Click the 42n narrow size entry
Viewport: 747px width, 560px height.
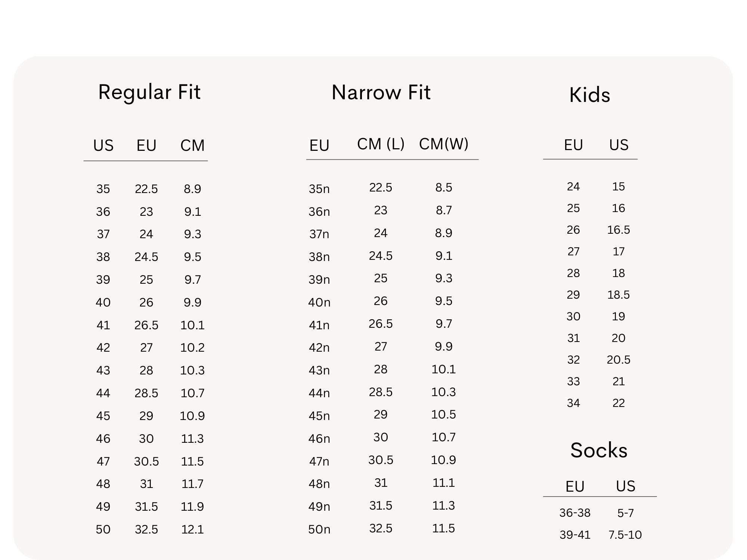click(319, 348)
